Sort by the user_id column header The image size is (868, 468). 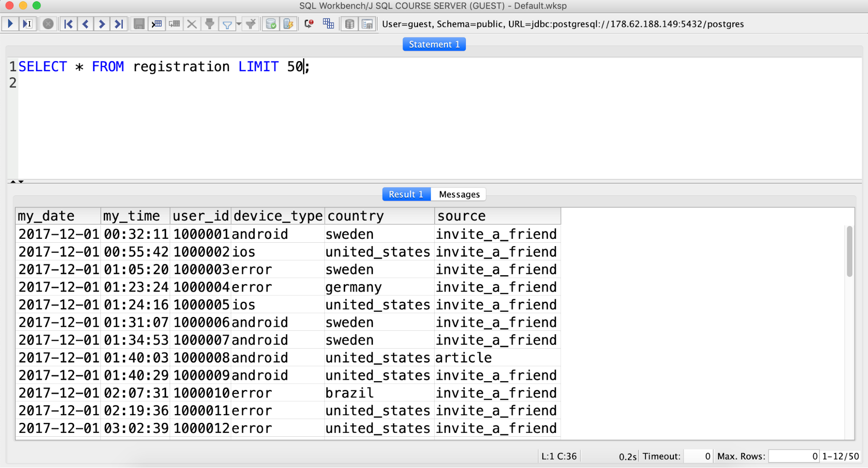pyautogui.click(x=200, y=216)
